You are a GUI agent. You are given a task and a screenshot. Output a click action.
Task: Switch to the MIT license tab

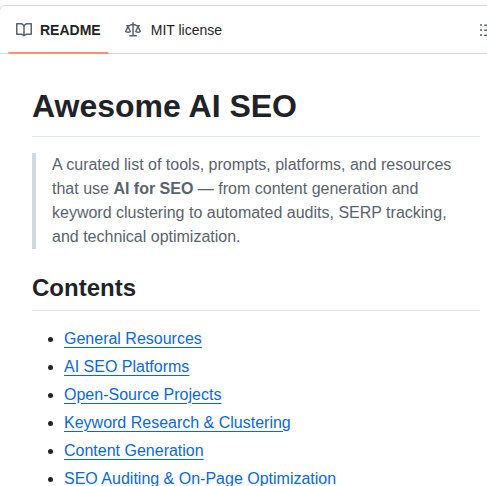click(173, 30)
